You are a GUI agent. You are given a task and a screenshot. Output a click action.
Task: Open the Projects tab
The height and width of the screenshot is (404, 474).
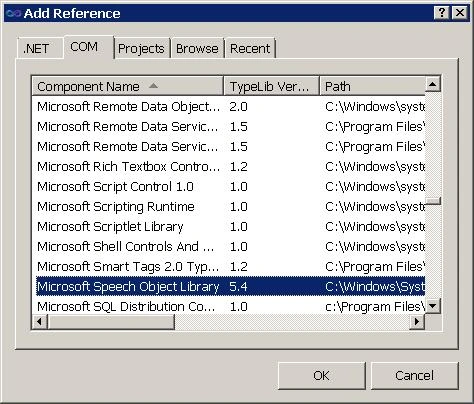[142, 49]
